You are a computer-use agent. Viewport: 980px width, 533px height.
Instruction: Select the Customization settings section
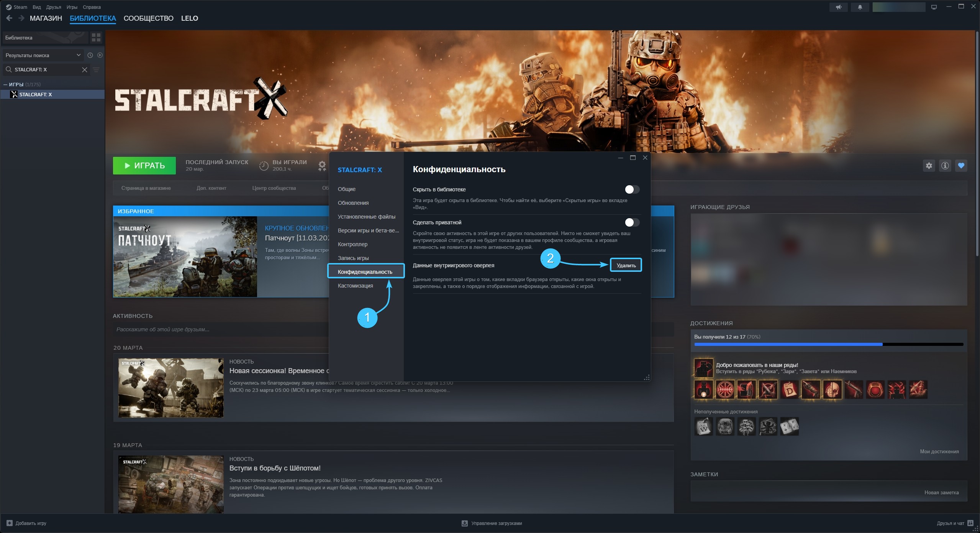point(355,286)
